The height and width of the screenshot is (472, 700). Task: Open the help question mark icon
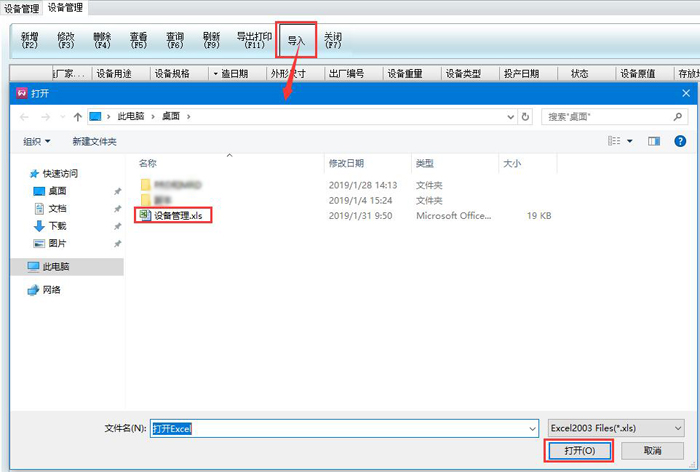680,142
